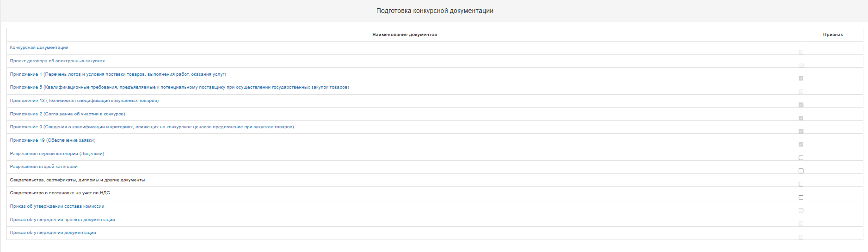Open Приложение 19 Обеспечение заявки link

pos(53,140)
